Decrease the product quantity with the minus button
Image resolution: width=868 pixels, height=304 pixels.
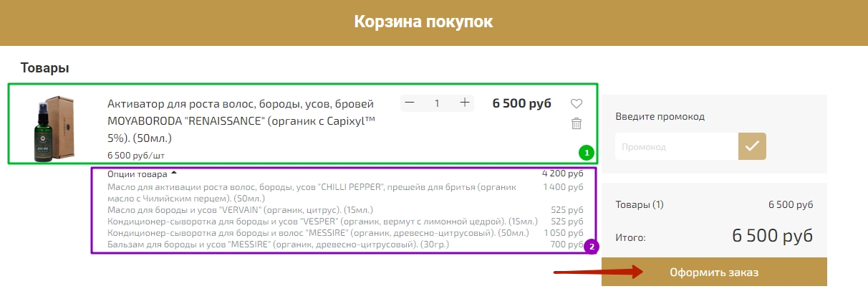[x=410, y=103]
